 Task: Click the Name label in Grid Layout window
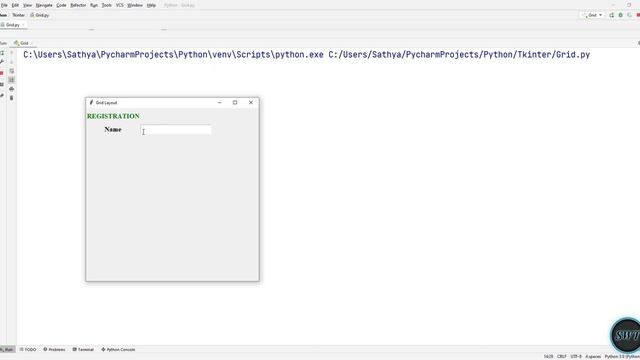click(113, 129)
